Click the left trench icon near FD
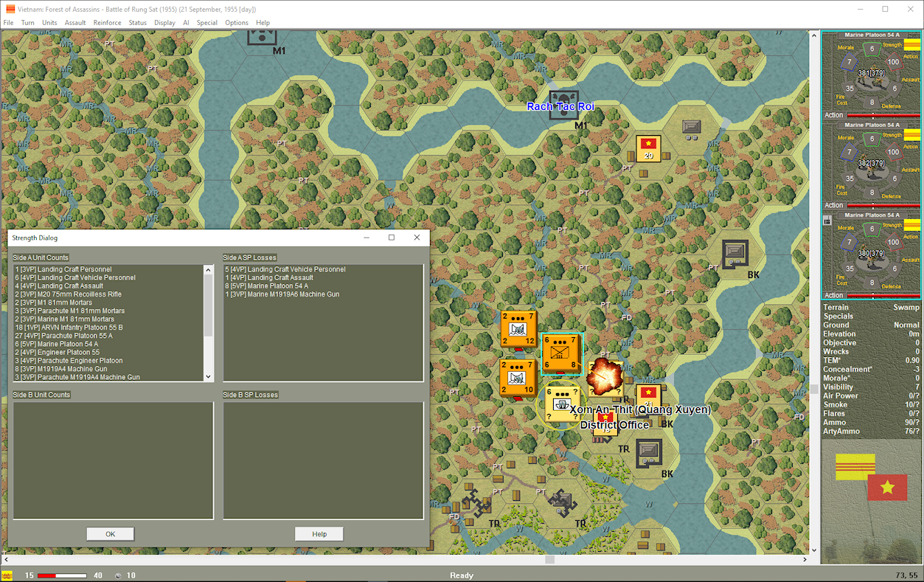The height and width of the screenshot is (582, 924). (x=476, y=504)
